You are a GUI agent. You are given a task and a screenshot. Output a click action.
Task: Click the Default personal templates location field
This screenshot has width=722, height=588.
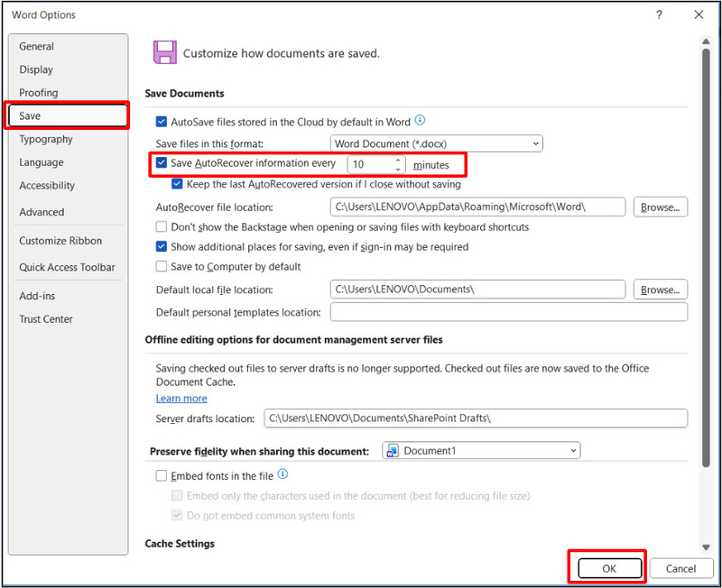point(508,312)
